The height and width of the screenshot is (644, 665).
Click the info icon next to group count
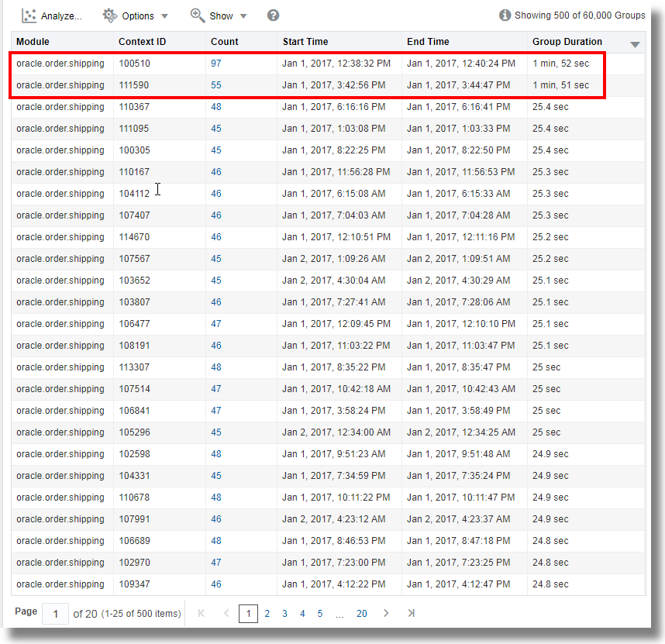(x=505, y=15)
